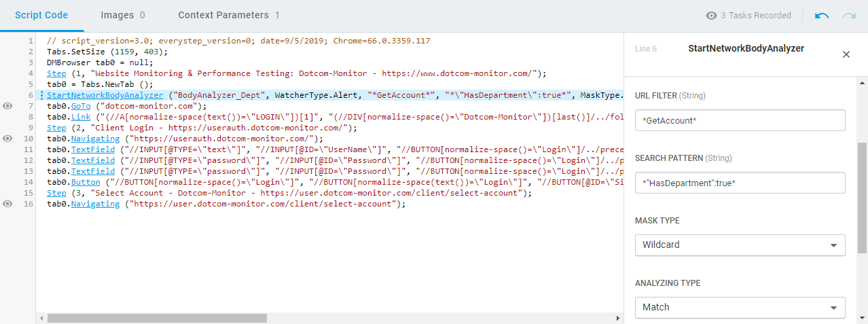Open the Analyzing Type dropdown
This screenshot has width=868, height=324.
(740, 307)
